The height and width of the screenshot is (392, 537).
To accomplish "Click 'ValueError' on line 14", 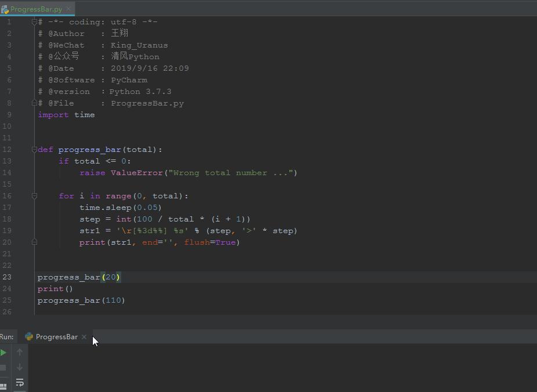I will point(137,173).
